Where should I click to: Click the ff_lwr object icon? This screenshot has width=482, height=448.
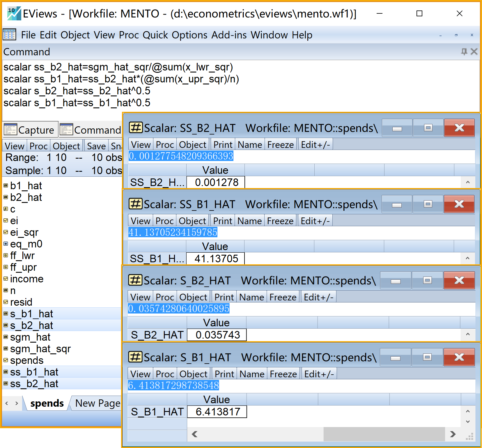click(x=6, y=256)
